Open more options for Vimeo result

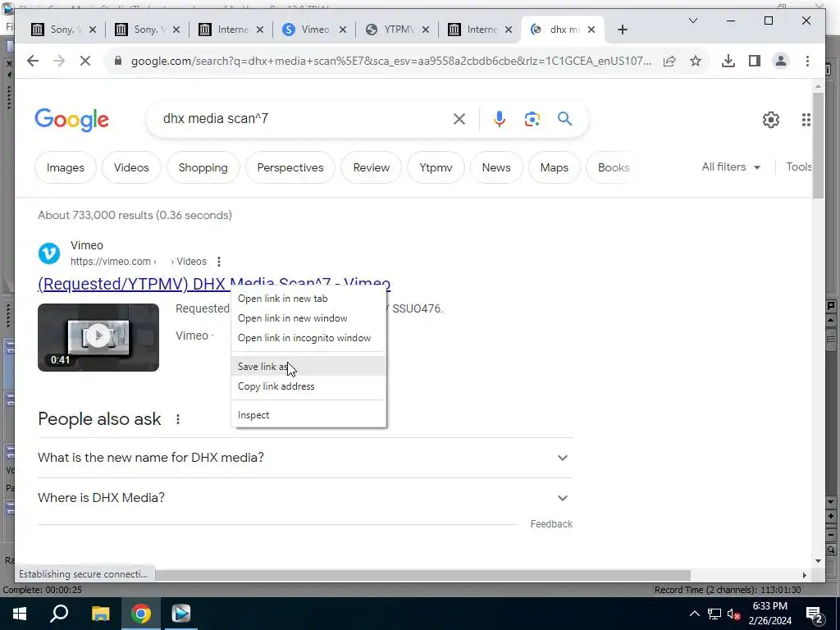click(218, 262)
